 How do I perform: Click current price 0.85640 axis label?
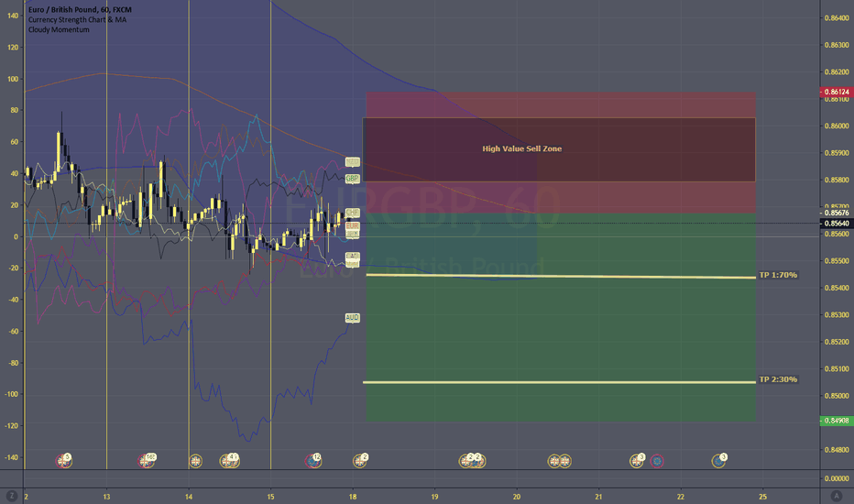point(834,223)
